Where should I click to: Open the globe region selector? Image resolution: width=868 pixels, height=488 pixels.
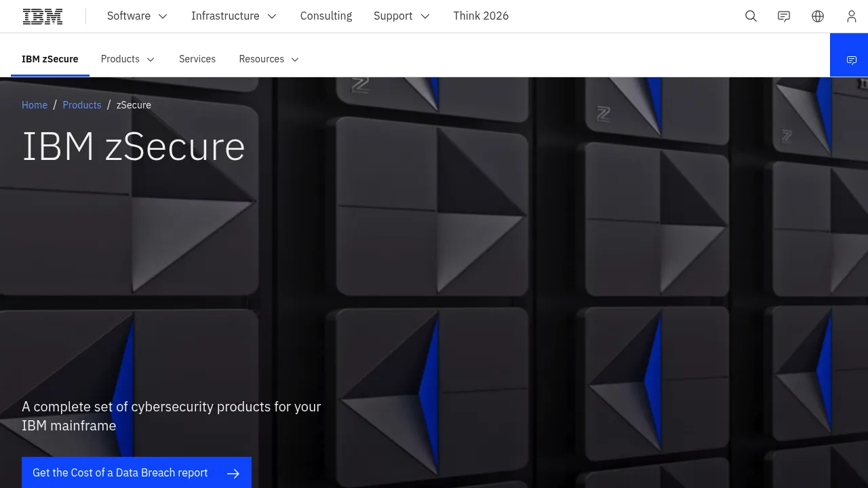point(818,16)
